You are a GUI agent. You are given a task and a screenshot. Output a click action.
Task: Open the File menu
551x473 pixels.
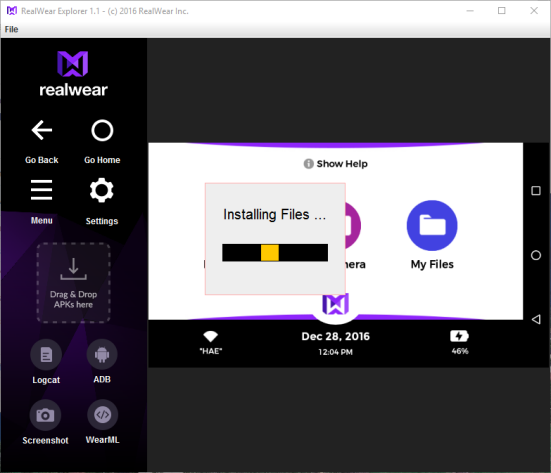(12, 29)
